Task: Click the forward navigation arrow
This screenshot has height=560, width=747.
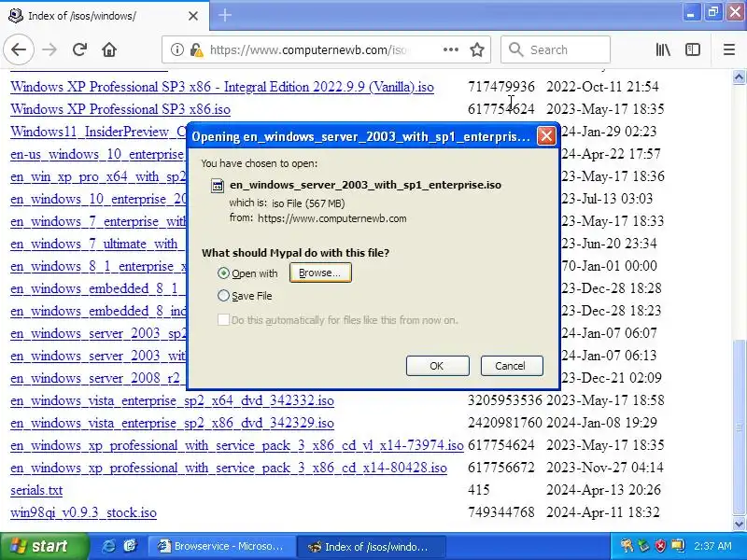Action: 49,49
